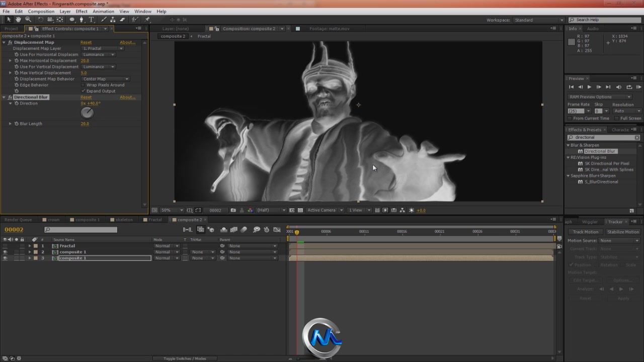644x362 pixels.
Task: Collapse the Displacement Map effect
Action: [4, 42]
